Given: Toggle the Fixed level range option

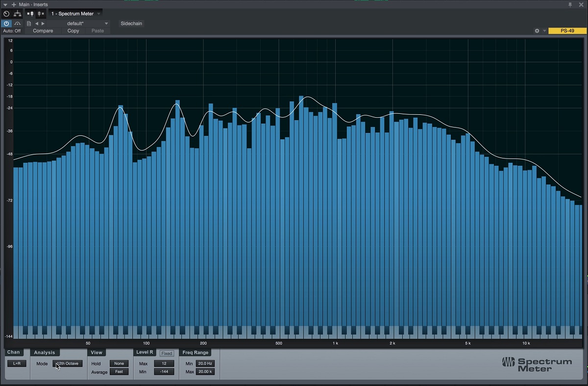Looking at the screenshot, I should [x=167, y=354].
